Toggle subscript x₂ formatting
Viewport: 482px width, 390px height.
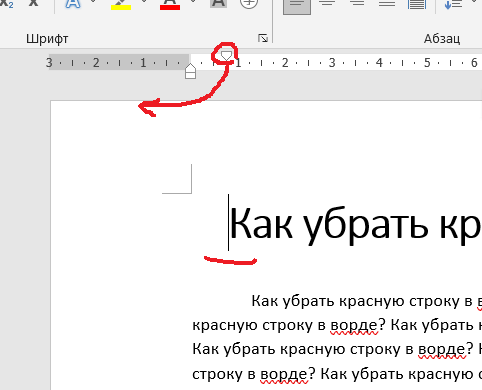tap(7, 3)
